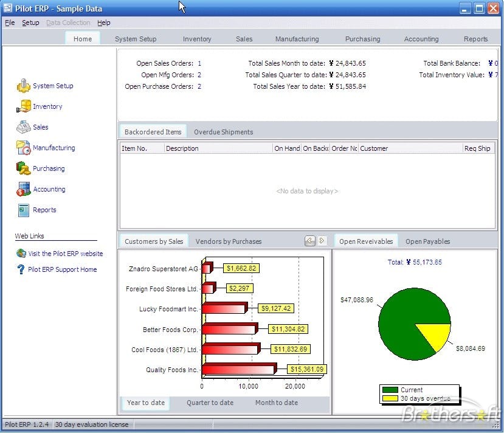This screenshot has height=433, width=504.
Task: Click the Purchasing coins icon
Action: tap(24, 168)
